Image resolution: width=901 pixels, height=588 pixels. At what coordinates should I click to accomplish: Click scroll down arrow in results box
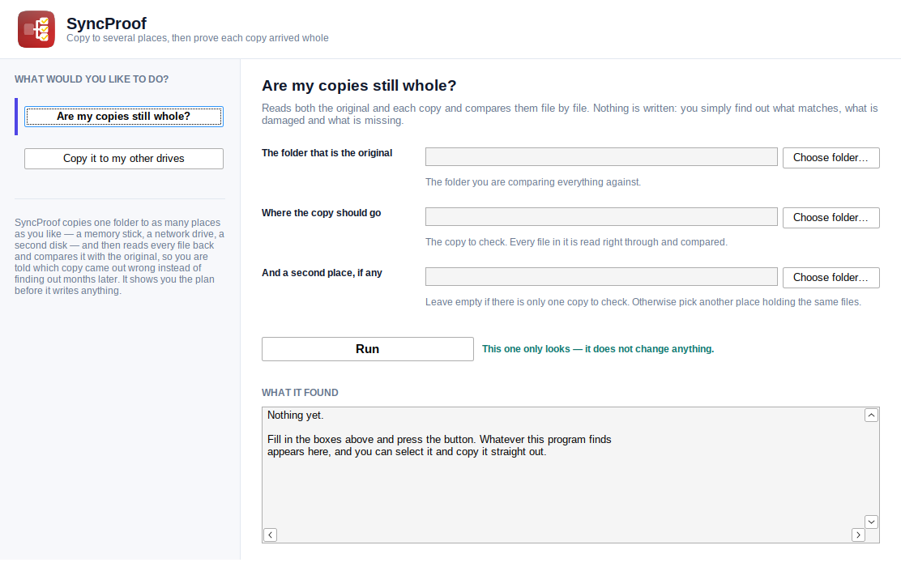tap(871, 522)
